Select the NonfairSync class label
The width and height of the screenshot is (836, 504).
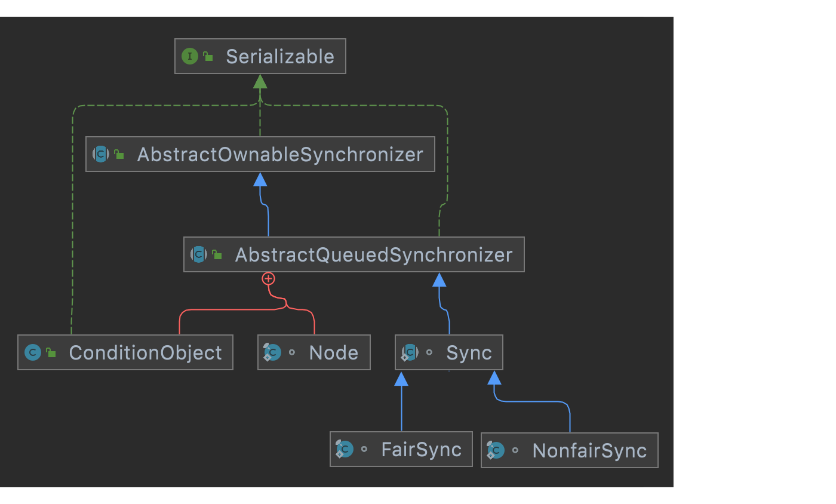589,450
